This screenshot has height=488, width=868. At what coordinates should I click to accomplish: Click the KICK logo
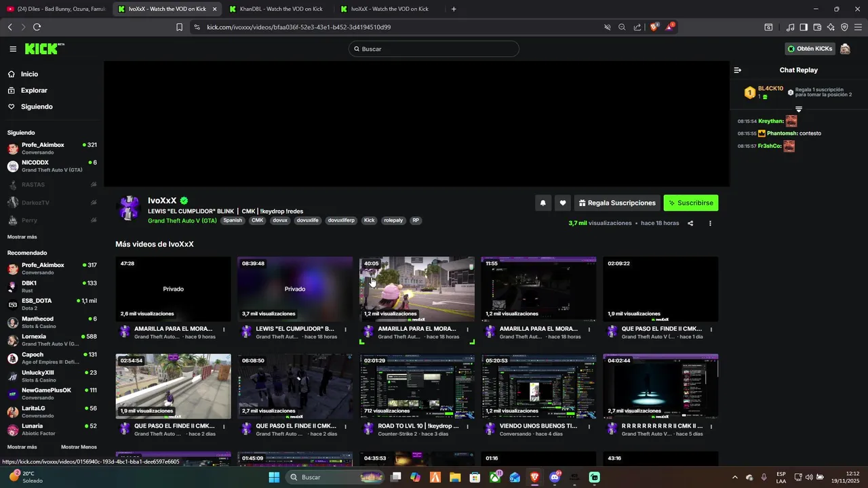tap(44, 49)
